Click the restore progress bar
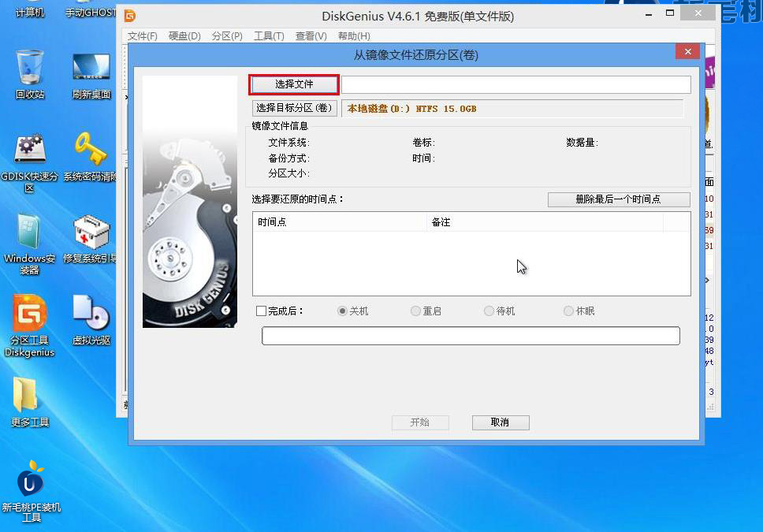 (x=471, y=336)
